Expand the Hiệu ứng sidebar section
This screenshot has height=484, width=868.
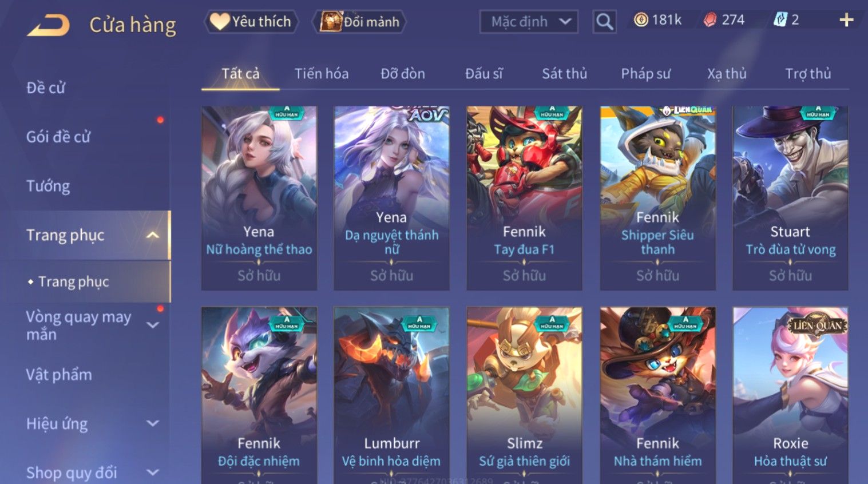pos(152,423)
